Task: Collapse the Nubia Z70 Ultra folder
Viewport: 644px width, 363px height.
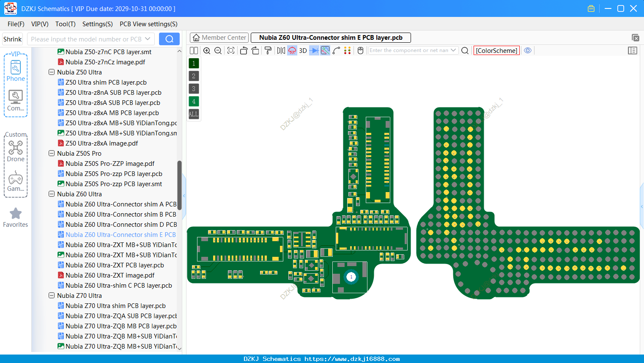Action: coord(52,296)
